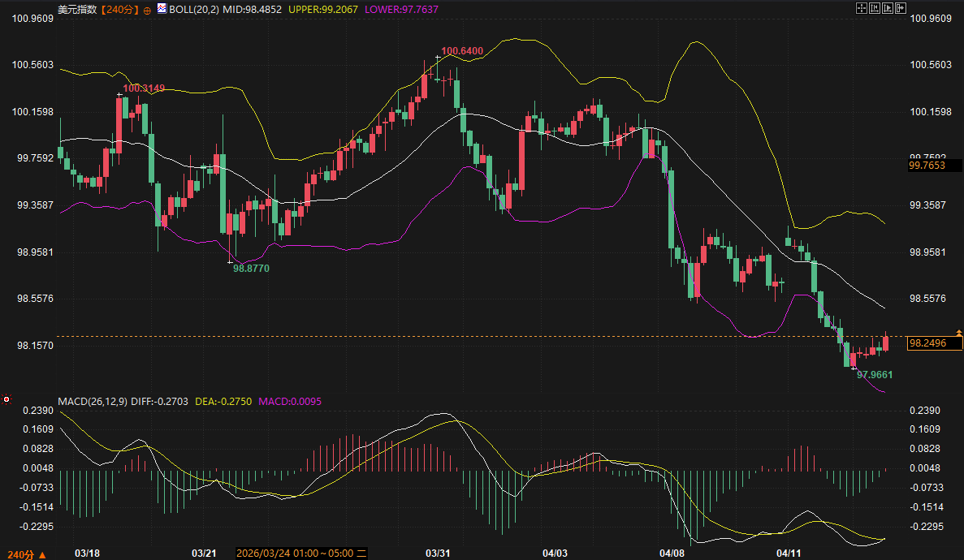Click the 美元指数 symbol name
Screen dimensions: 964x560
[x=77, y=9]
